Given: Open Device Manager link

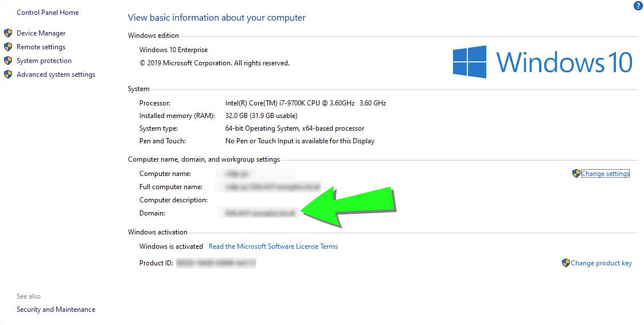Looking at the screenshot, I should [x=41, y=33].
